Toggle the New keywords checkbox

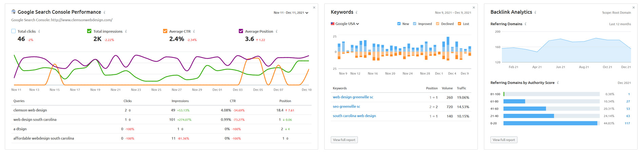[399, 24]
